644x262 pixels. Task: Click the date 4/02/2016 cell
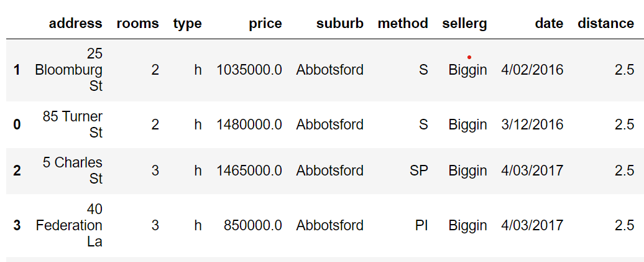tap(532, 70)
